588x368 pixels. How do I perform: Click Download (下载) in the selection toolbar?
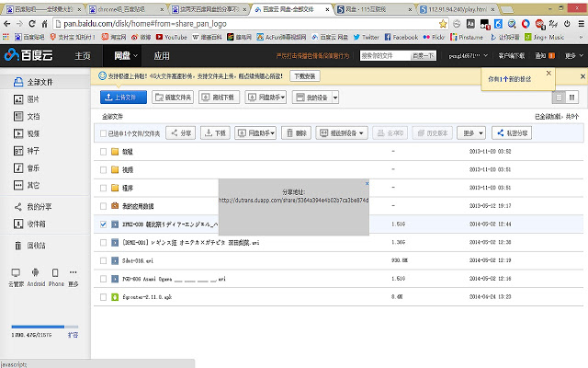click(215, 132)
